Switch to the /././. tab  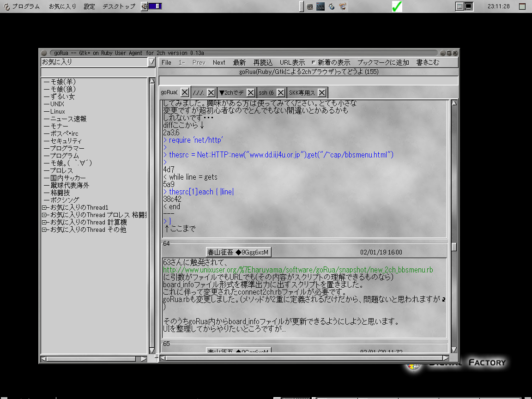pyautogui.click(x=198, y=93)
